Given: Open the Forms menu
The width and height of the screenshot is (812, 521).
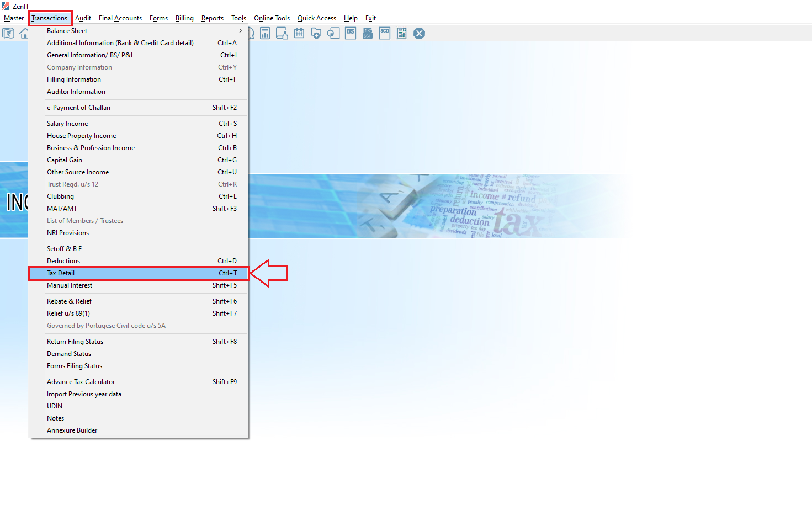Looking at the screenshot, I should coord(158,18).
